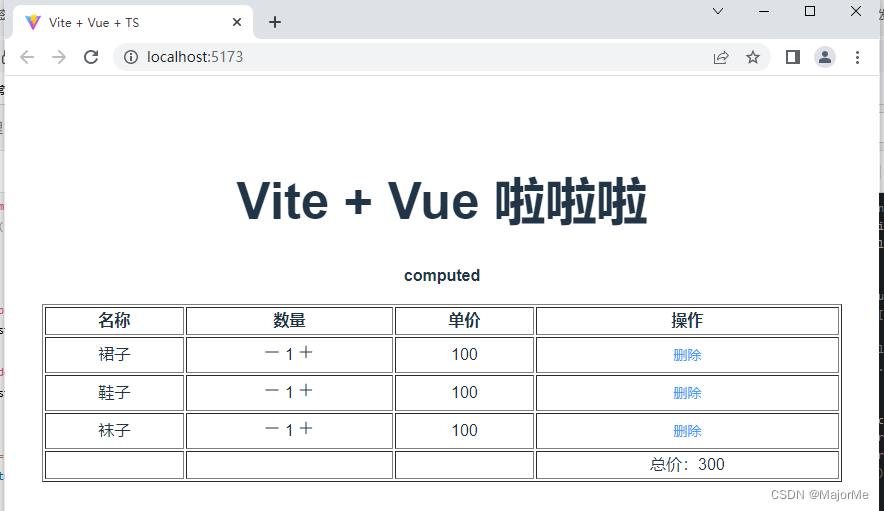Open a new tab with plus icon

pos(275,22)
